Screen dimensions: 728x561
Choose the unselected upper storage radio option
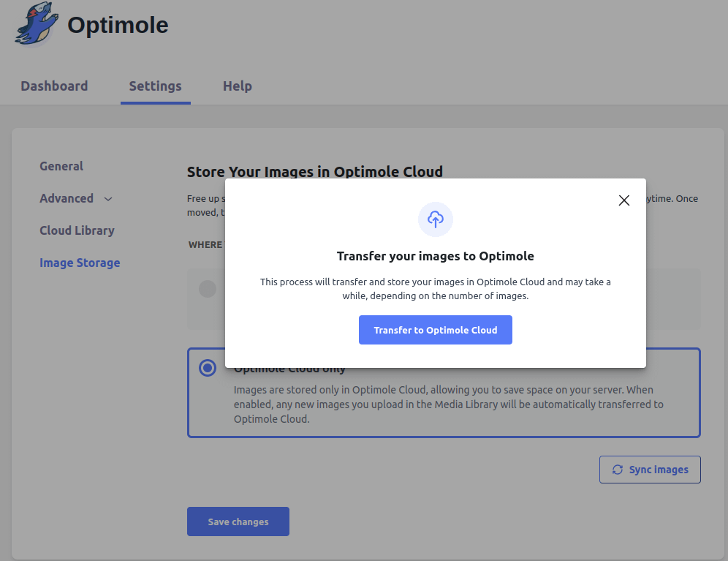point(208,289)
